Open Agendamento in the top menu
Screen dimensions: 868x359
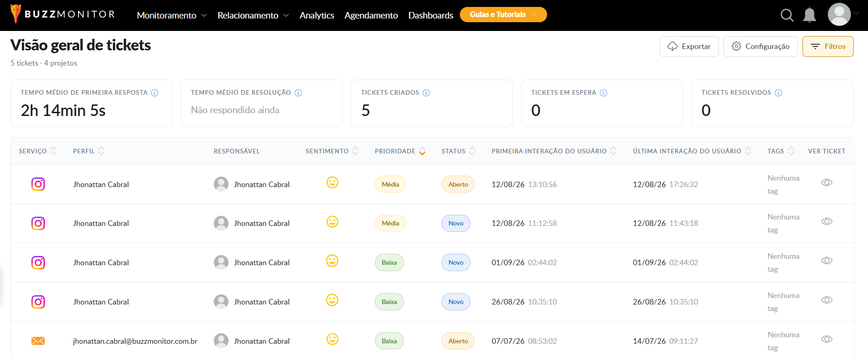coord(371,15)
